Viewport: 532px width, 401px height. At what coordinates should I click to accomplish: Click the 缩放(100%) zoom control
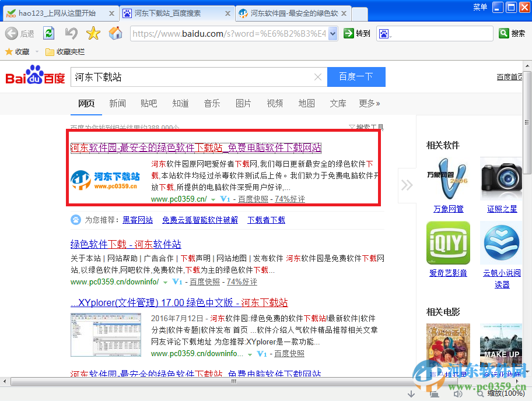(502, 393)
